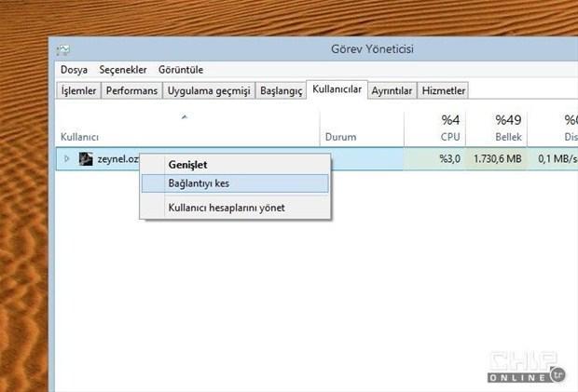Screen dimensions: 578x392
Task: Click the sort arrow above Kullanıcı column
Action: 184,116
